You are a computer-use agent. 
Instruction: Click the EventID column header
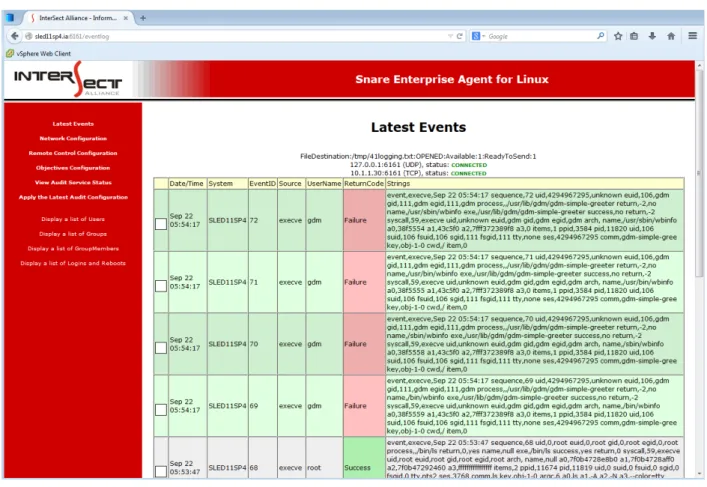(262, 184)
